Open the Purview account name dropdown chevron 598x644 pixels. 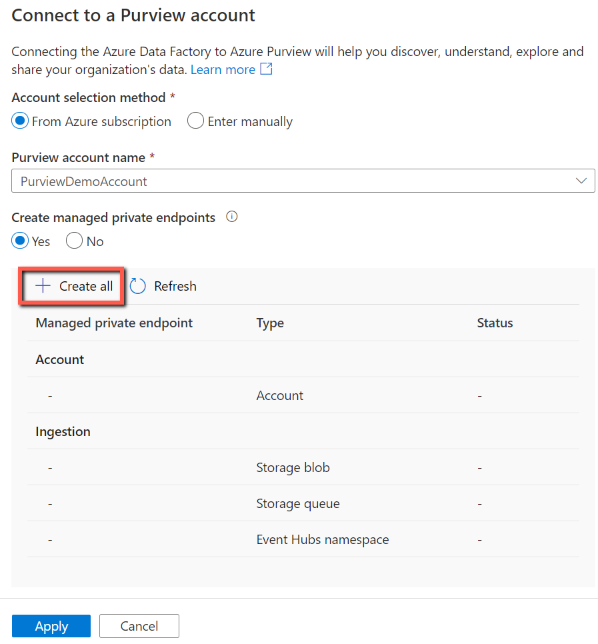pos(581,181)
